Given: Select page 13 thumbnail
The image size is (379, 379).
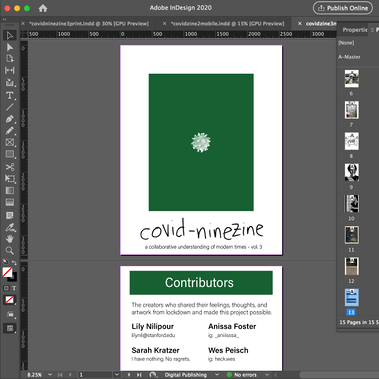Looking at the screenshot, I should pos(352,297).
